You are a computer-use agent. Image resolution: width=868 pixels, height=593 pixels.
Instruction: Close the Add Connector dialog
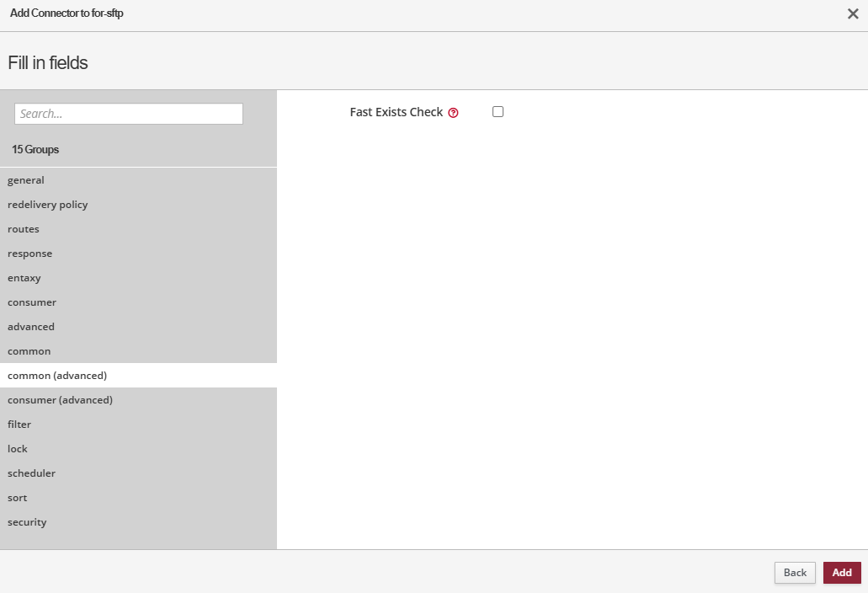(x=853, y=13)
